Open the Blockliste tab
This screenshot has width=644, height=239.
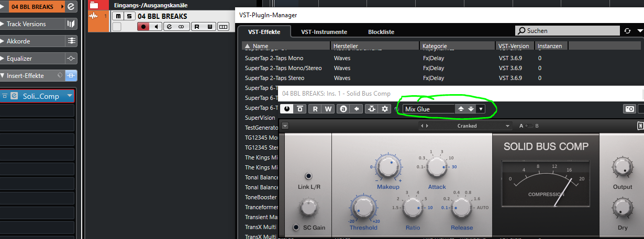pyautogui.click(x=381, y=32)
